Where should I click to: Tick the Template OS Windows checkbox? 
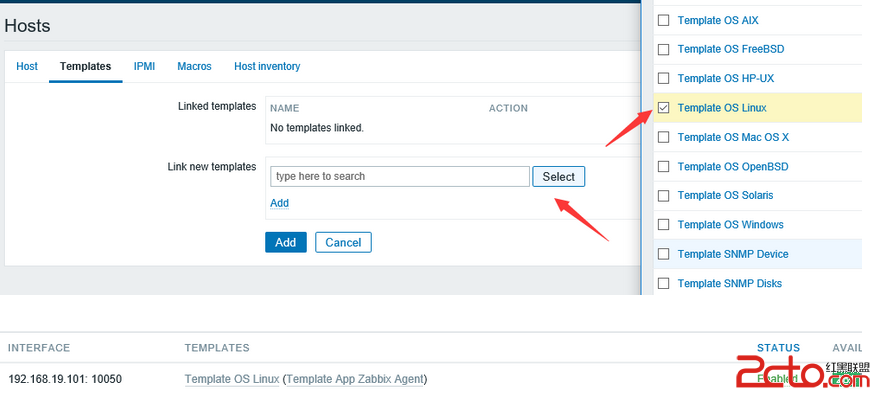pyautogui.click(x=663, y=224)
